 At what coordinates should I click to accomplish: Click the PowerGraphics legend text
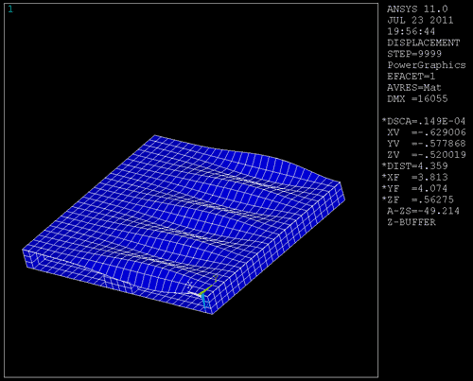pos(426,65)
